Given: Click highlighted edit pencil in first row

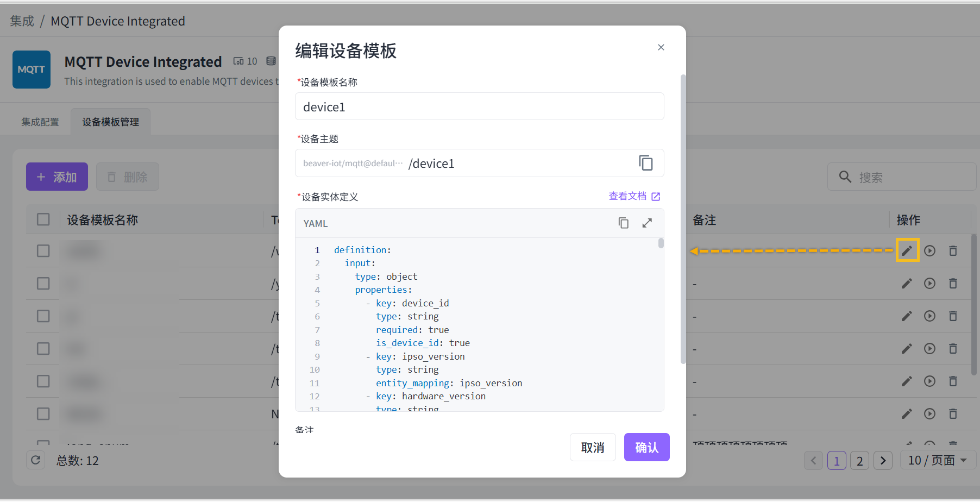Looking at the screenshot, I should click(x=907, y=250).
